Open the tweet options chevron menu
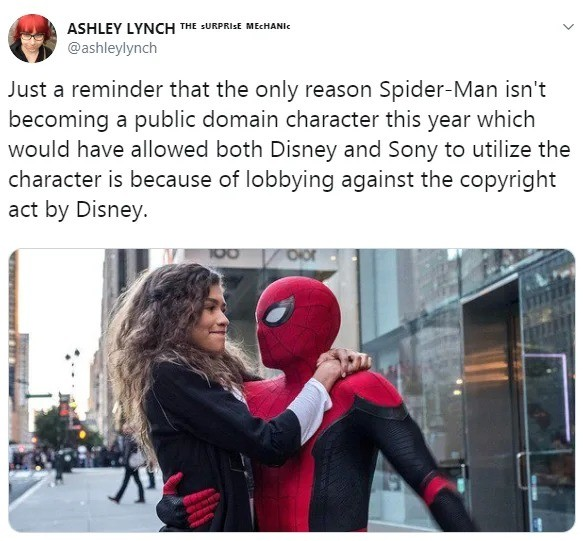 (x=568, y=27)
